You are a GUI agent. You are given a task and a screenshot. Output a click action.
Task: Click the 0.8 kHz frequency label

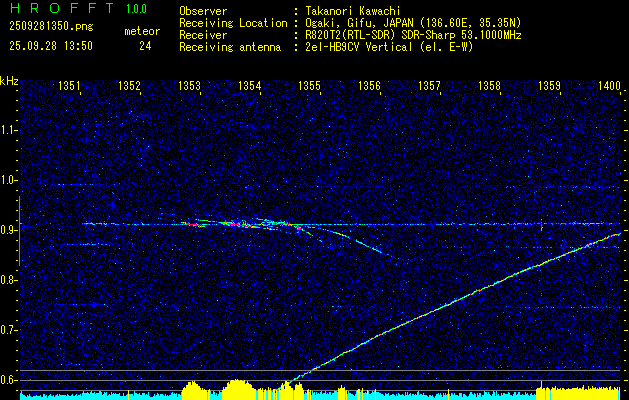click(x=8, y=280)
